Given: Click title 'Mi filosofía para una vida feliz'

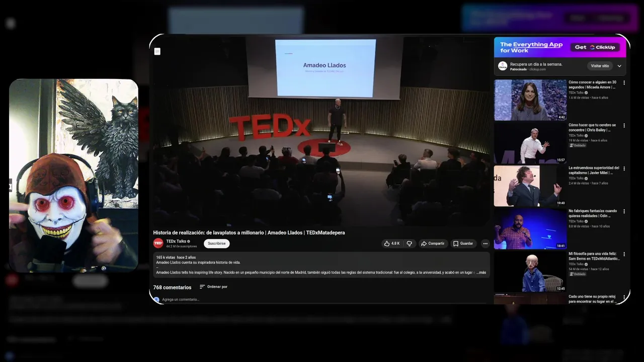Looking at the screenshot, I should [594, 256].
